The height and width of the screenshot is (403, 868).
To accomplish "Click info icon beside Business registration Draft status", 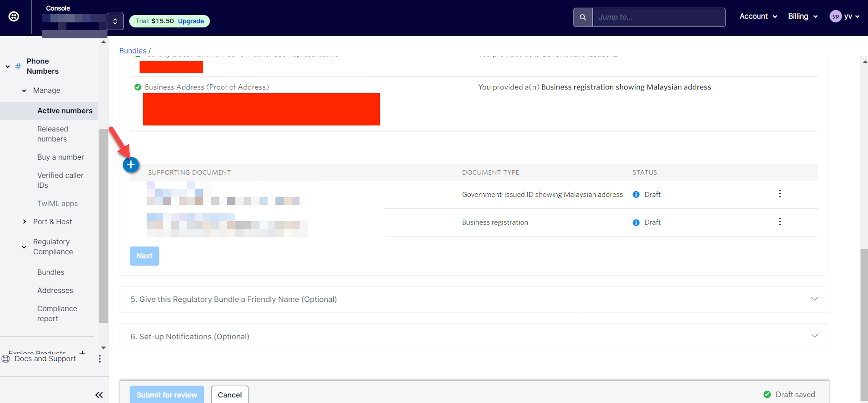I will click(636, 223).
